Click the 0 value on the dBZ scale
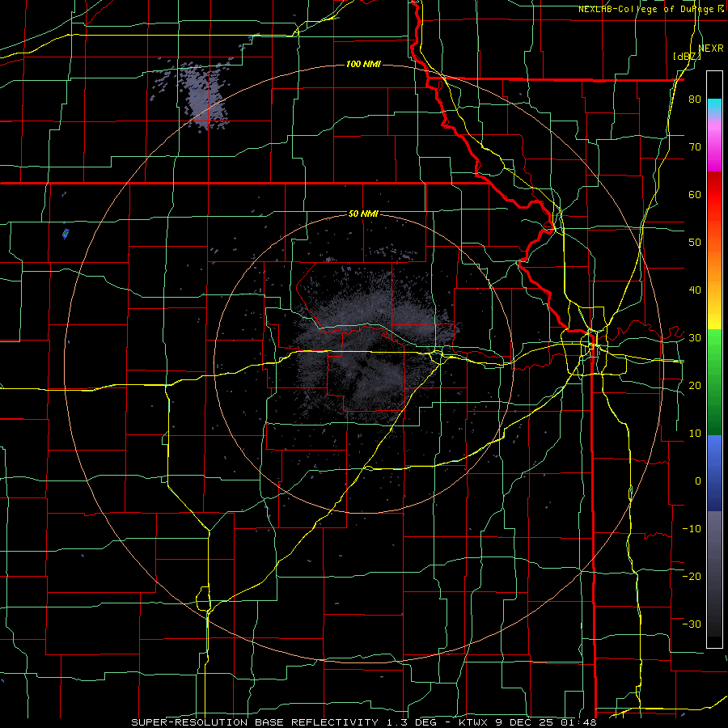Image resolution: width=728 pixels, height=728 pixels. [698, 481]
